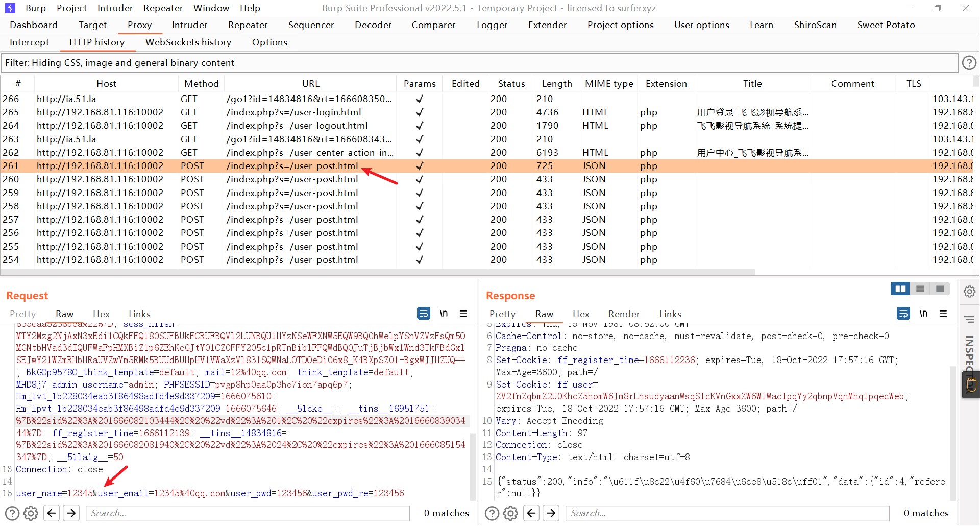The height and width of the screenshot is (526, 980).
Task: Select history row 265 user-login.html
Action: point(487,112)
